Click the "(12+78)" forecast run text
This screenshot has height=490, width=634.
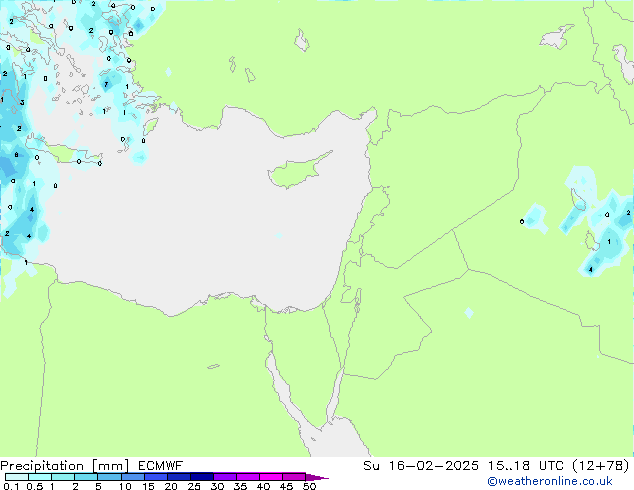(601, 466)
